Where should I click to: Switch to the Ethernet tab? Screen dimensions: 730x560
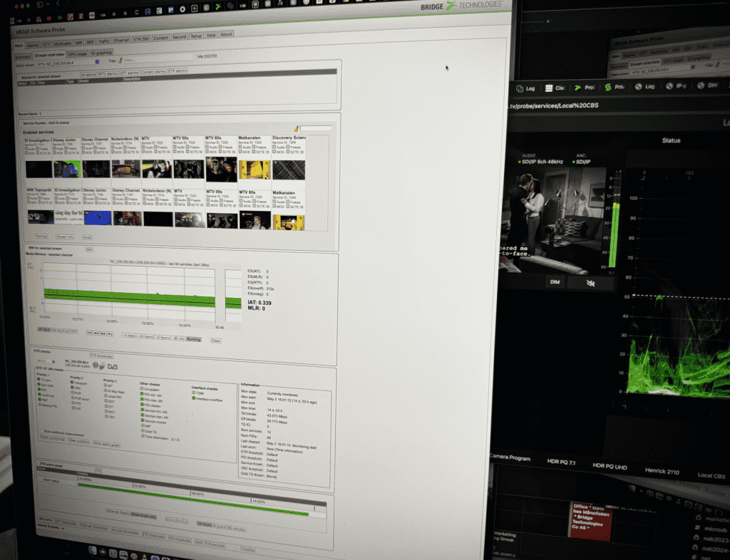coord(121,41)
